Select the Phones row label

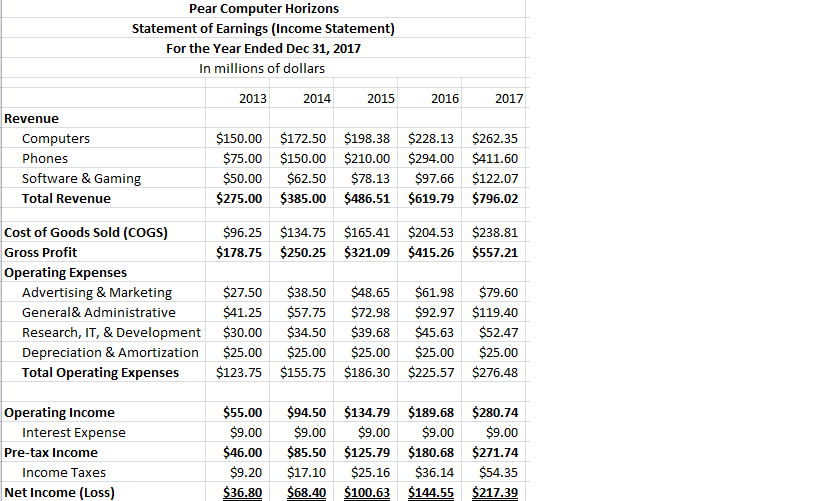[45, 158]
